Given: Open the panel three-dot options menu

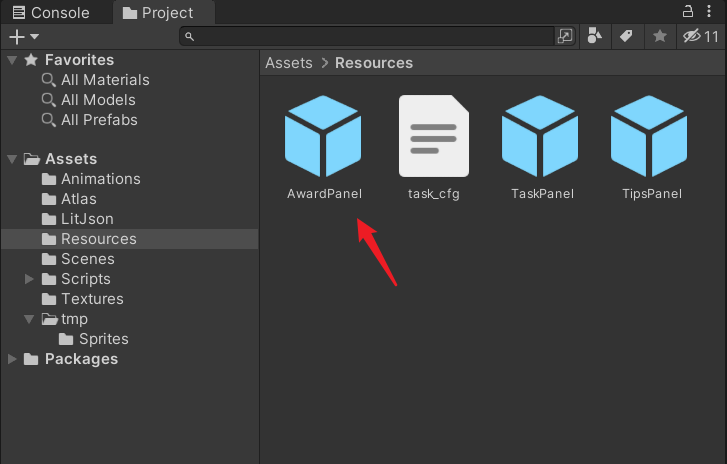Looking at the screenshot, I should [x=709, y=11].
